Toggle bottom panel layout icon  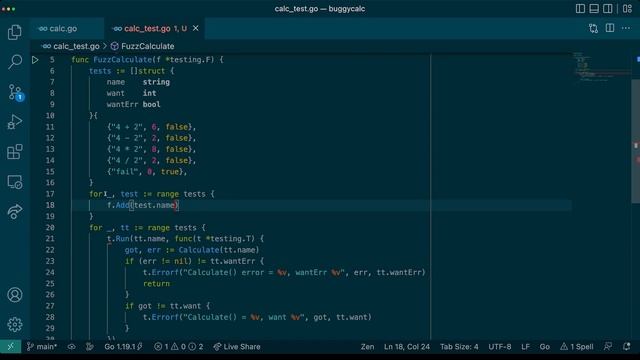coord(594,9)
